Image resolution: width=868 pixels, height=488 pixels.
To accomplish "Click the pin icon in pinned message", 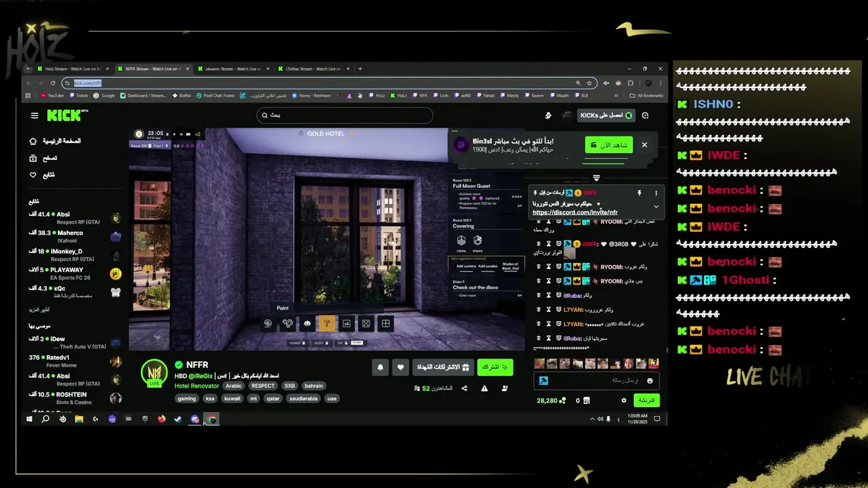I will [x=639, y=193].
